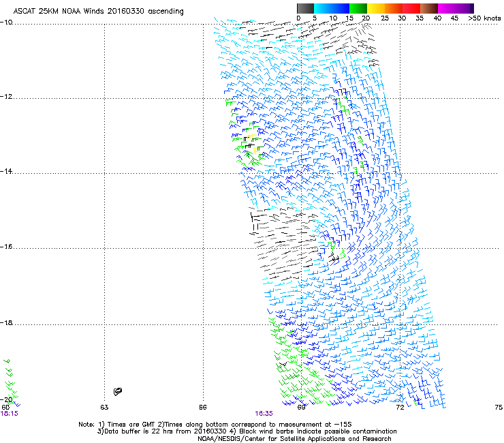Click the 'Note: 1) Times are GMT' line
504x443 pixels.
215,425
